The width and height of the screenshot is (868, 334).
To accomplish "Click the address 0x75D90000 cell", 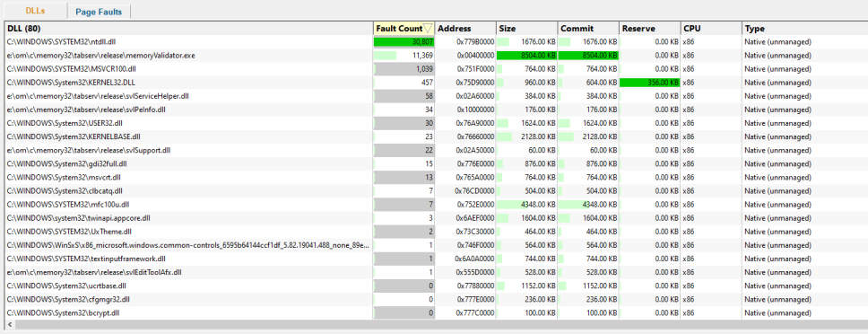I will [465, 83].
